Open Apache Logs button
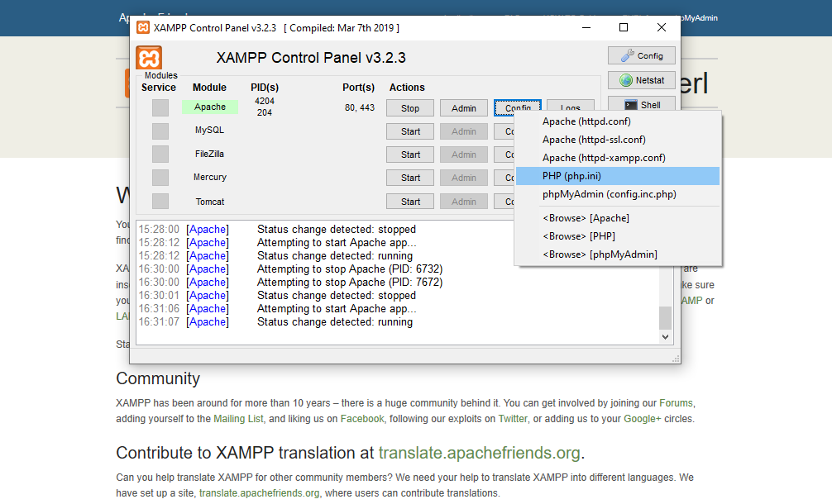 [571, 106]
